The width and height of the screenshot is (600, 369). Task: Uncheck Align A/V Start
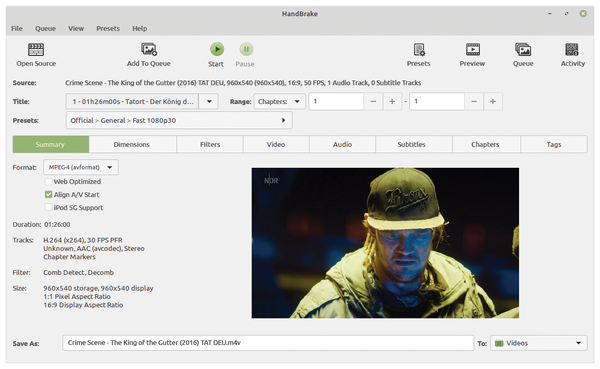point(48,194)
